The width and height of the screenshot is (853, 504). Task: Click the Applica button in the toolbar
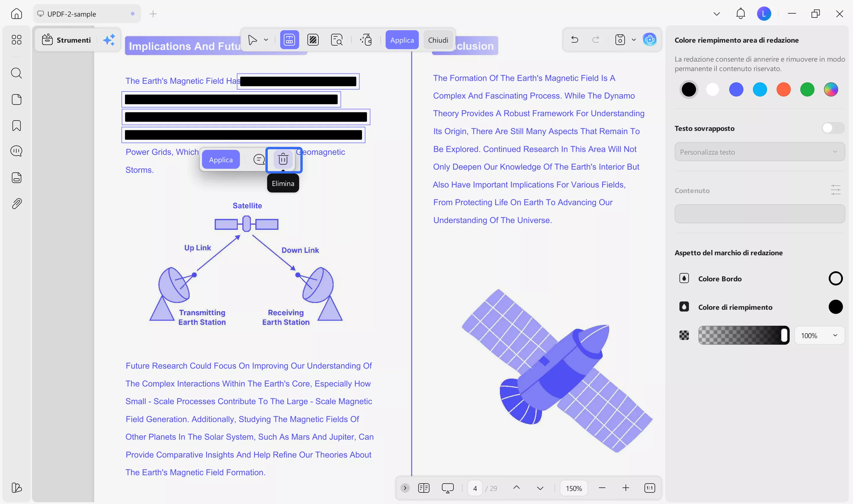pyautogui.click(x=402, y=39)
